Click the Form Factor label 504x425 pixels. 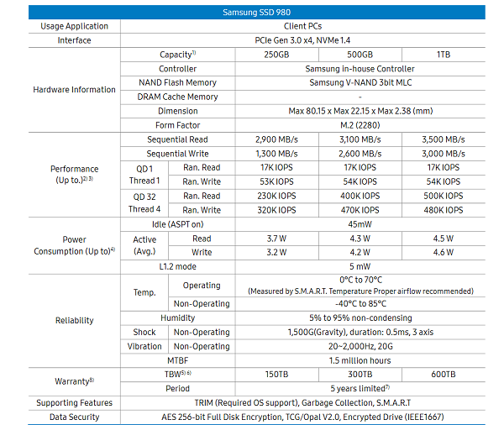click(x=178, y=125)
